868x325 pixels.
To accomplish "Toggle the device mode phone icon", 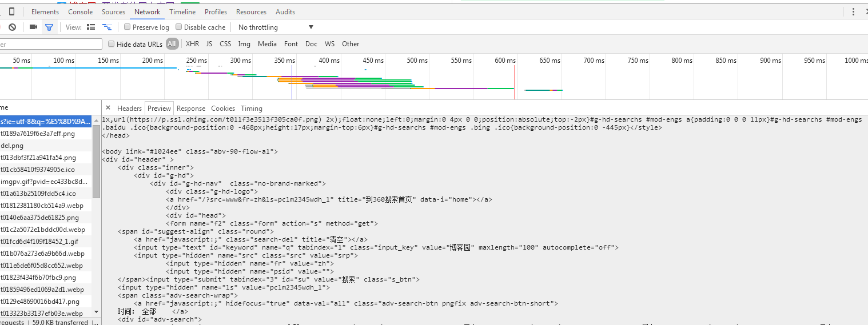I will coord(12,11).
